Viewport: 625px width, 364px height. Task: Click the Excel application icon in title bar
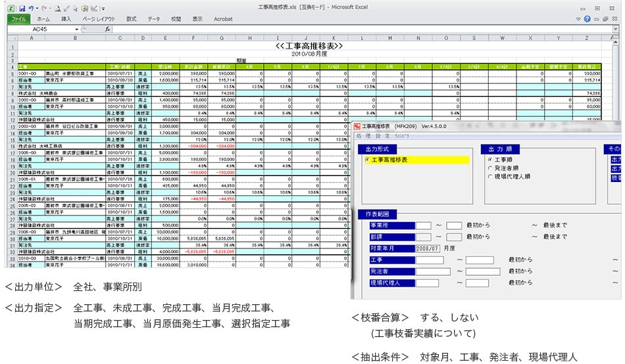point(11,8)
